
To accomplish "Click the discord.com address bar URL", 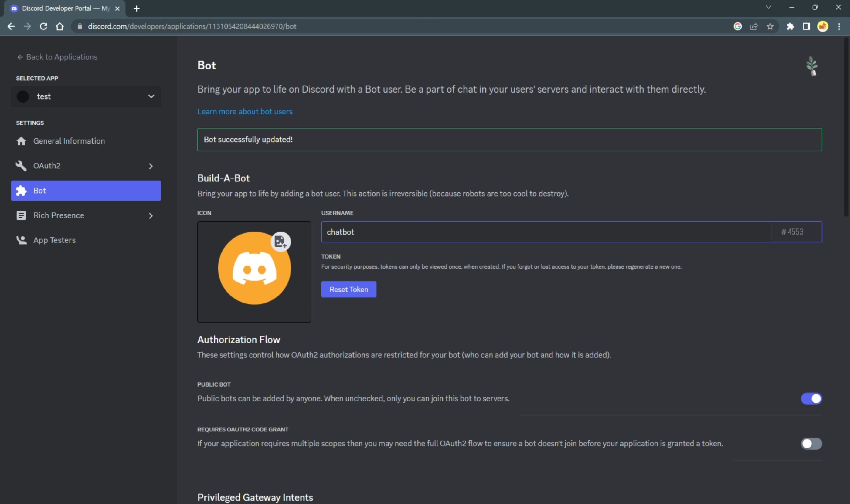I will click(192, 26).
